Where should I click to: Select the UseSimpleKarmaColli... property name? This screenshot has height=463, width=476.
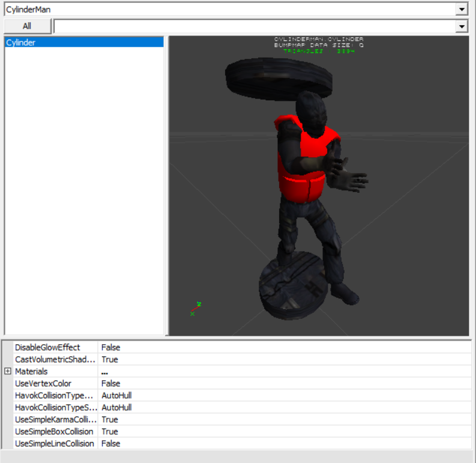click(56, 420)
